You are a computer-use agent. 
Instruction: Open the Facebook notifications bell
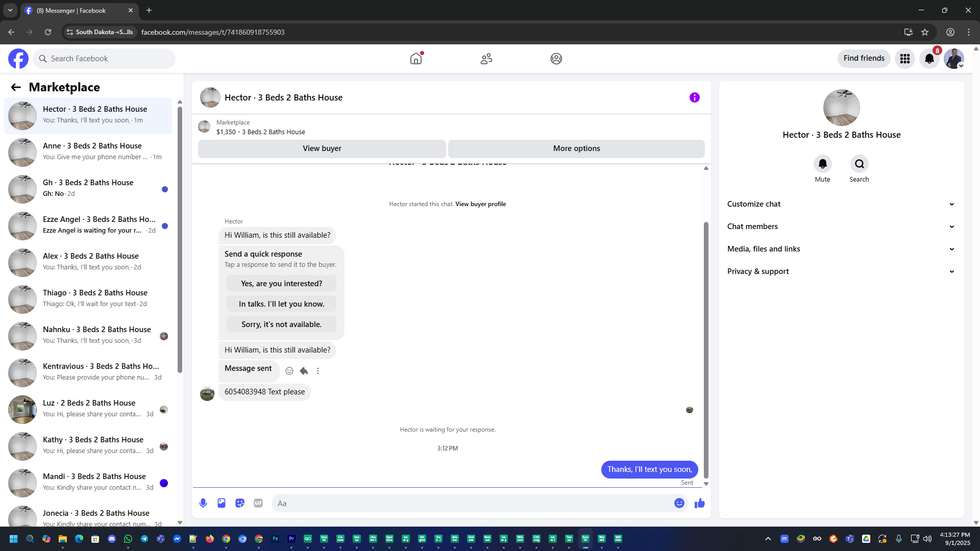(x=929, y=59)
